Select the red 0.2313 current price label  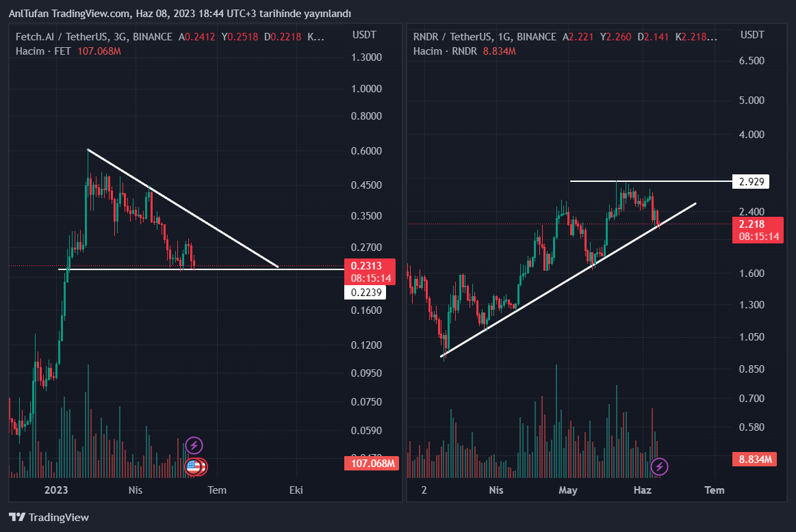(370, 271)
